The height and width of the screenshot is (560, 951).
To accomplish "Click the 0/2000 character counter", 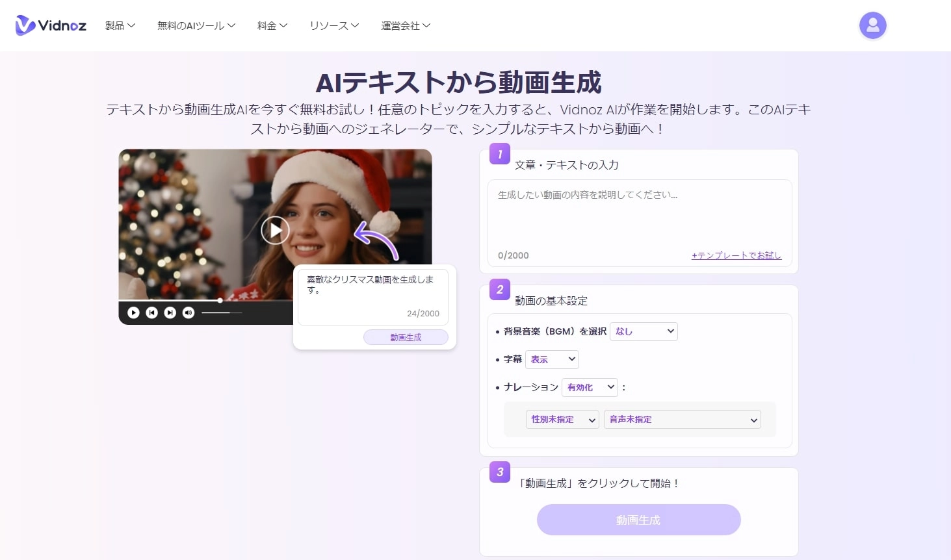I will click(514, 255).
